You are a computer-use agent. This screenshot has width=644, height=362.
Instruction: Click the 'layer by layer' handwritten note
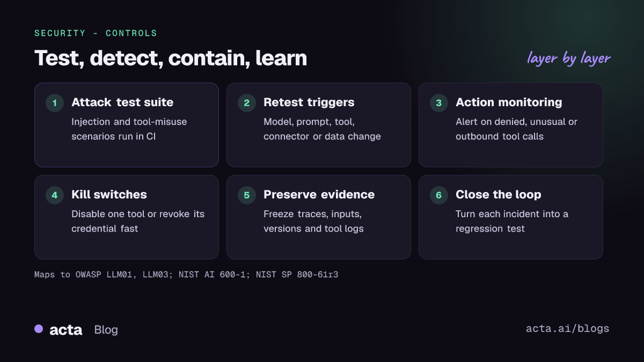[569, 58]
